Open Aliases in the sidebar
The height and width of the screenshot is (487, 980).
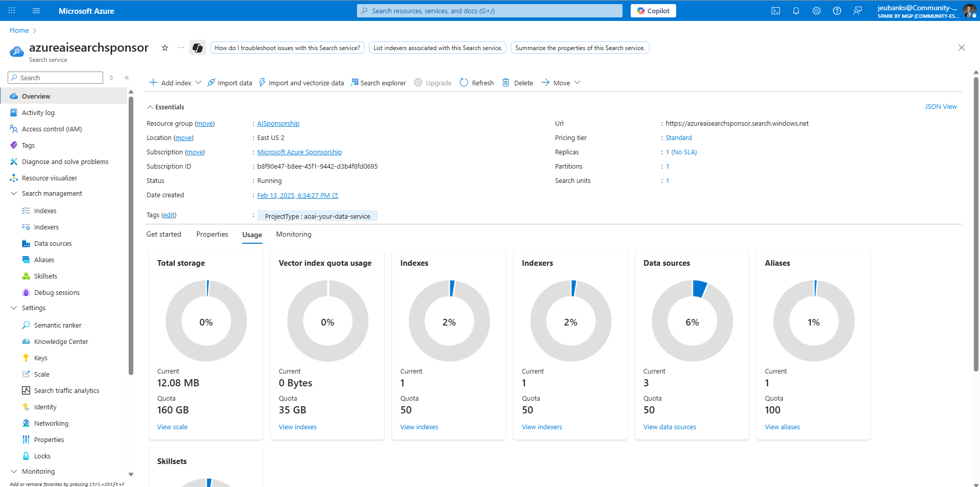tap(44, 260)
